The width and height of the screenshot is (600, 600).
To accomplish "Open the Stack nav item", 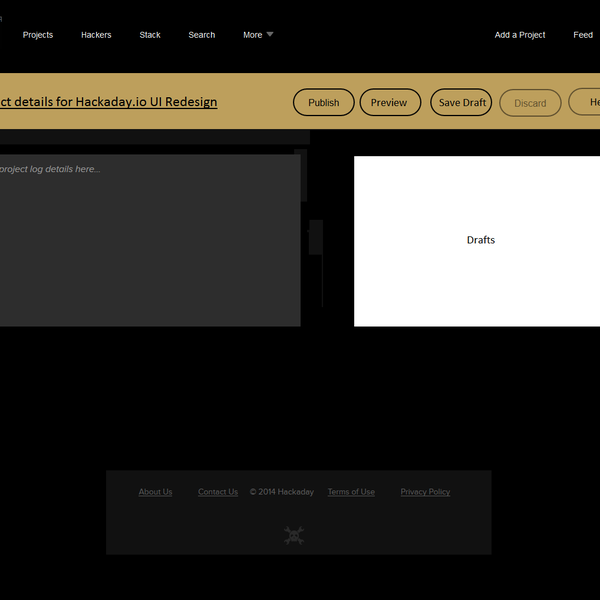I will (150, 35).
